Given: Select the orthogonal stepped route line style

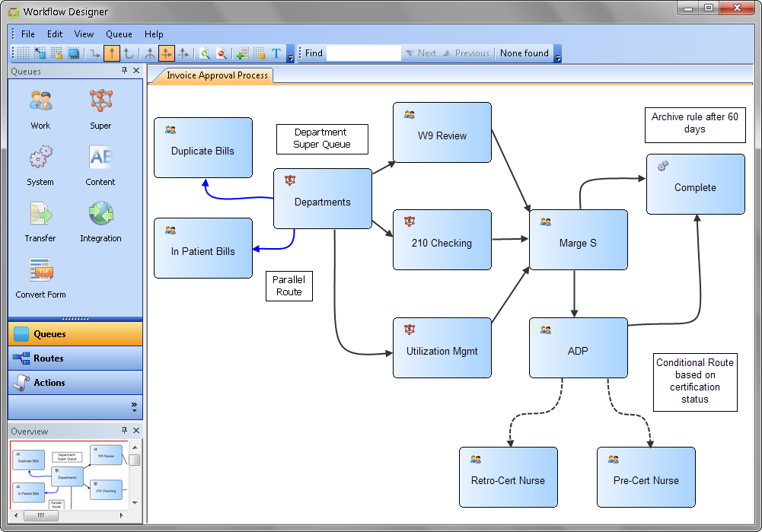Looking at the screenshot, I should tap(95, 53).
